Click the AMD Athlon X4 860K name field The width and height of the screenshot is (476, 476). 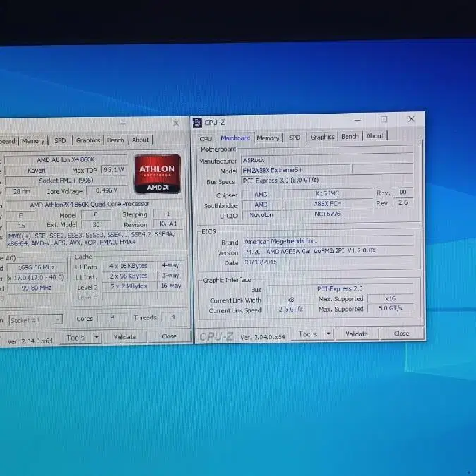66,159
